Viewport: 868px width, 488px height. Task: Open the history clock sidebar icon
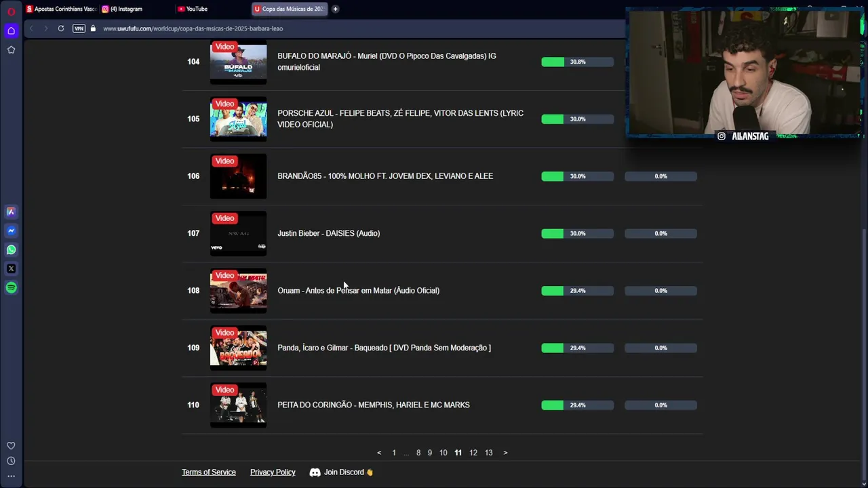(11, 461)
